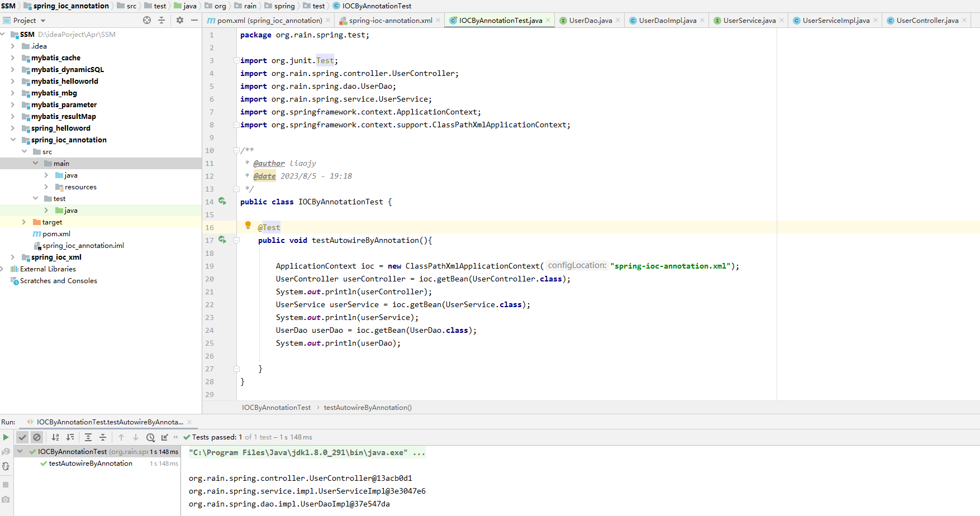
Task: Expand the spring_helloword module
Action: tap(12, 128)
